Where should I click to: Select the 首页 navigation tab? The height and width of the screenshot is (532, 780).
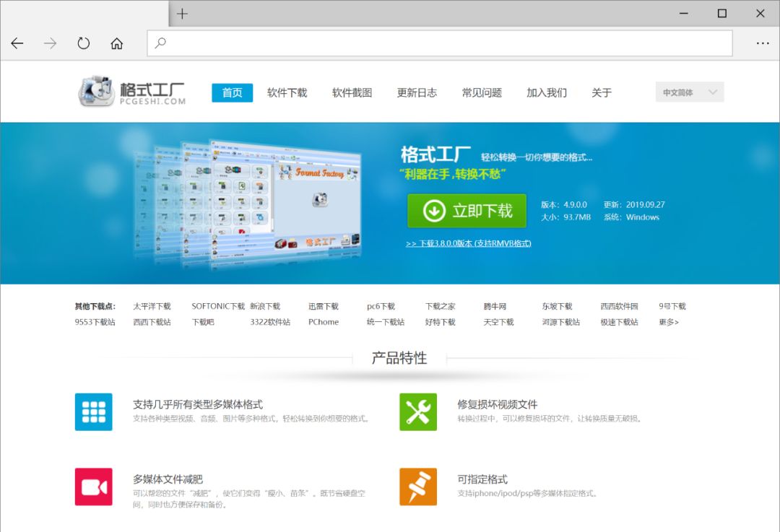coord(233,92)
